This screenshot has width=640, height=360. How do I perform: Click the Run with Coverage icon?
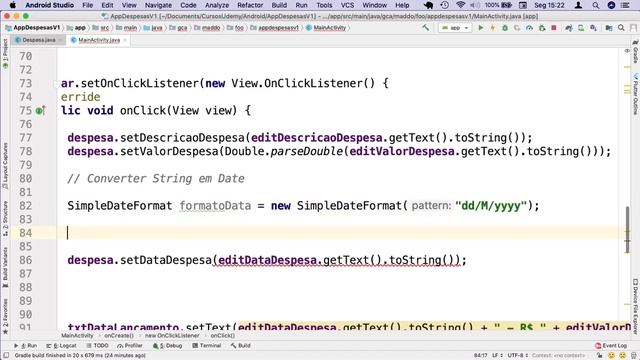point(517,28)
